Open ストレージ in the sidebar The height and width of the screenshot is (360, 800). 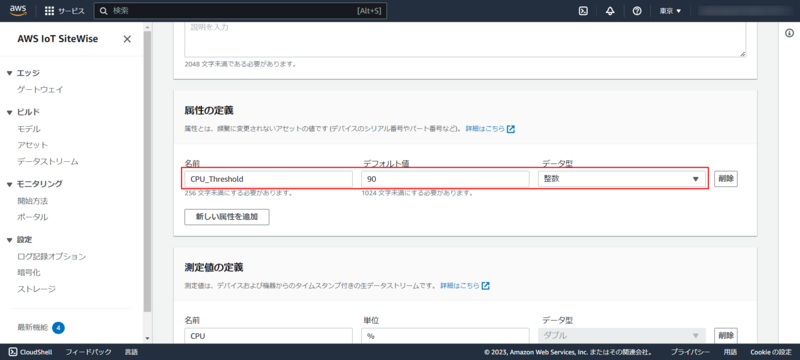(36, 289)
